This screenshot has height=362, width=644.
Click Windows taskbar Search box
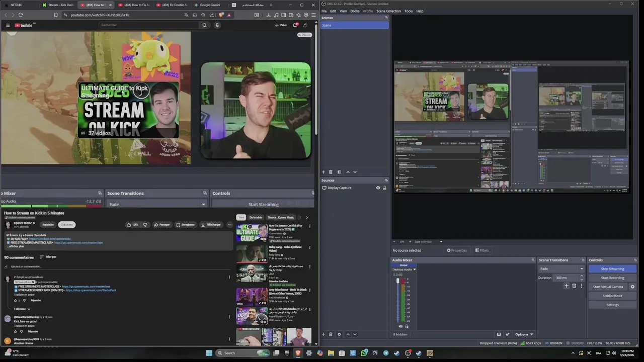click(243, 353)
